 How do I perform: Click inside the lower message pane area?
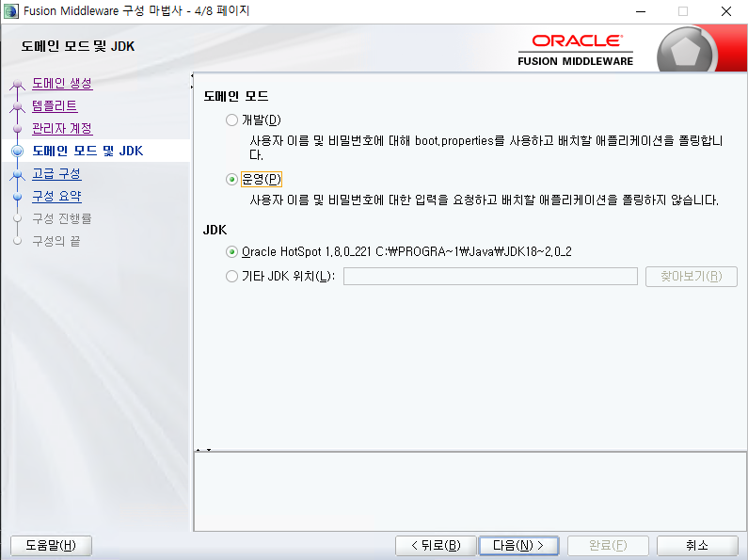pyautogui.click(x=469, y=491)
